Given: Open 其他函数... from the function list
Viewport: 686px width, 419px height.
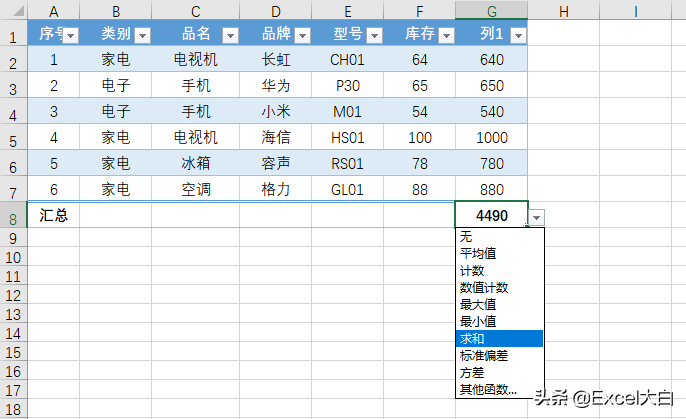Looking at the screenshot, I should pos(499,389).
